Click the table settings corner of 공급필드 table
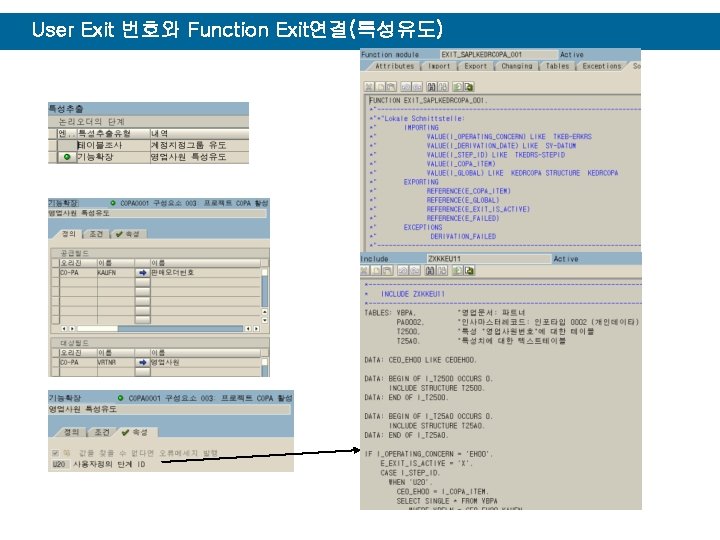Screen dimensions: 720x540 click(x=264, y=263)
